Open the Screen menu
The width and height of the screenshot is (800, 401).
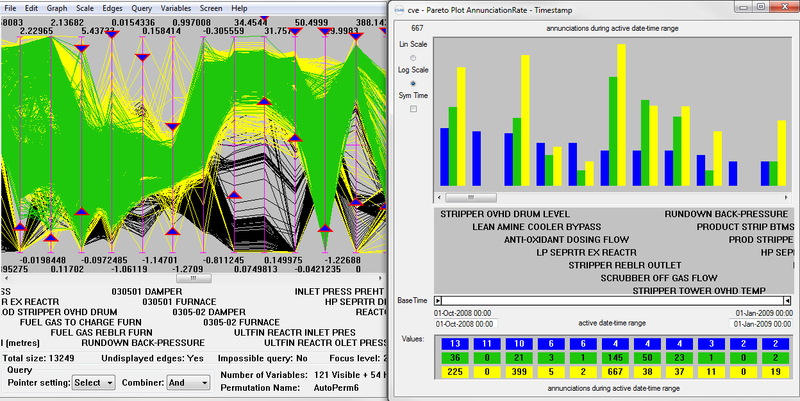pos(211,8)
